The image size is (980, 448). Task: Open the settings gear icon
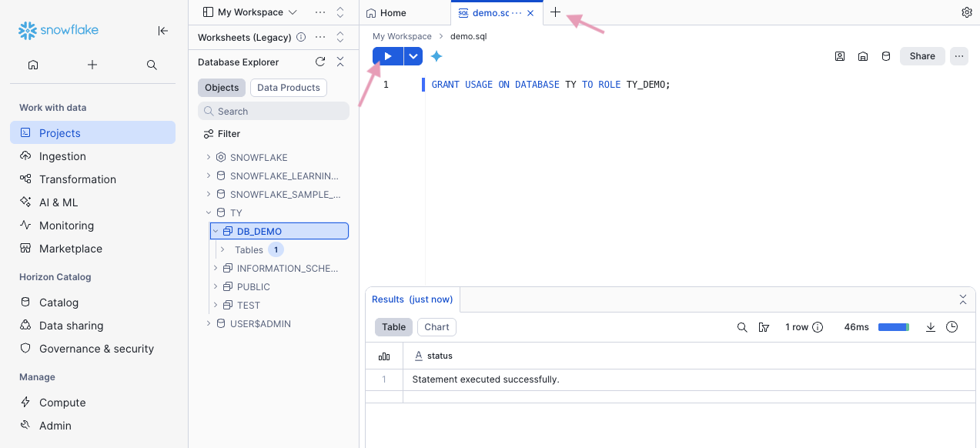point(967,12)
